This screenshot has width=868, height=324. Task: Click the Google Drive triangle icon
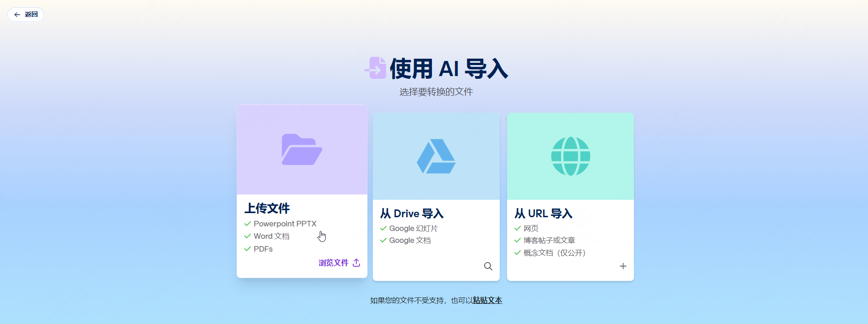pyautogui.click(x=436, y=156)
